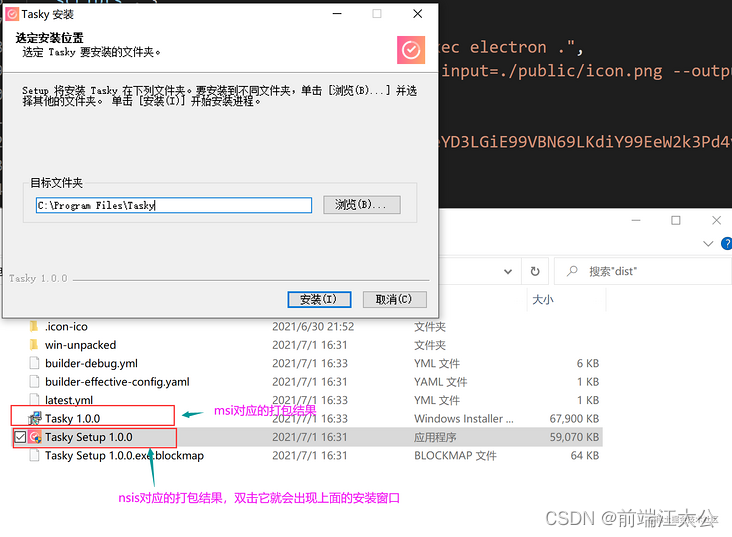Toggle the Tasky Setup 1.0.0 checkbox

tap(20, 437)
